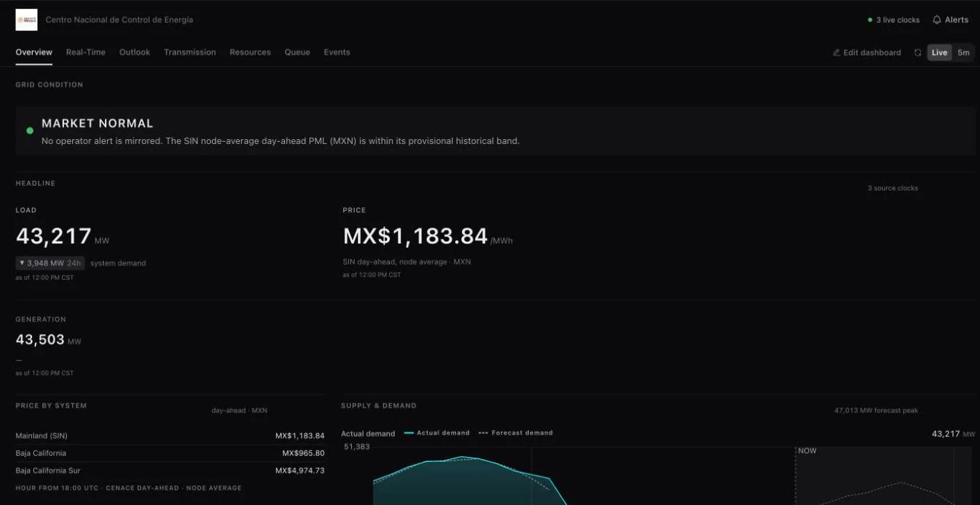Go to the Outlook tab
Viewport: 980px width, 505px height.
pos(135,52)
